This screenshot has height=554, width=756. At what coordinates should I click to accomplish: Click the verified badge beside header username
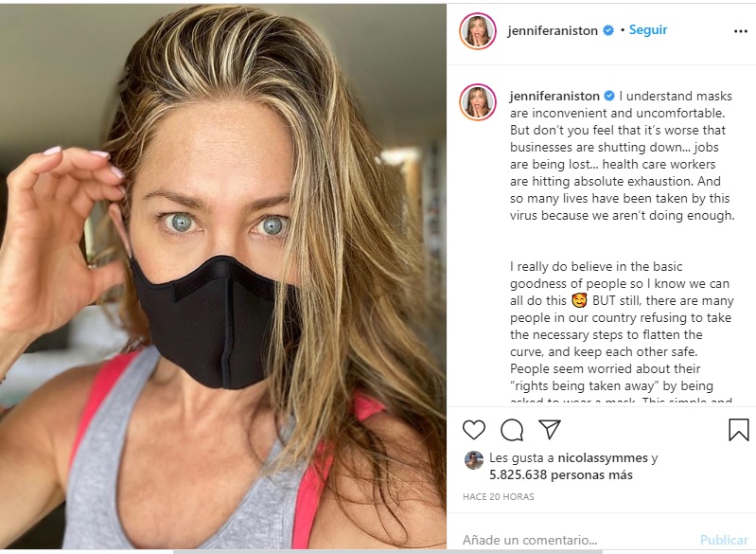[608, 30]
